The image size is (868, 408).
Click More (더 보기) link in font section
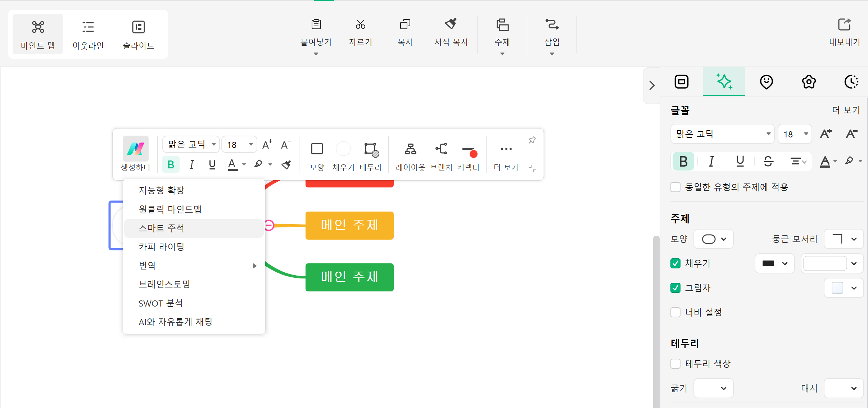point(846,110)
